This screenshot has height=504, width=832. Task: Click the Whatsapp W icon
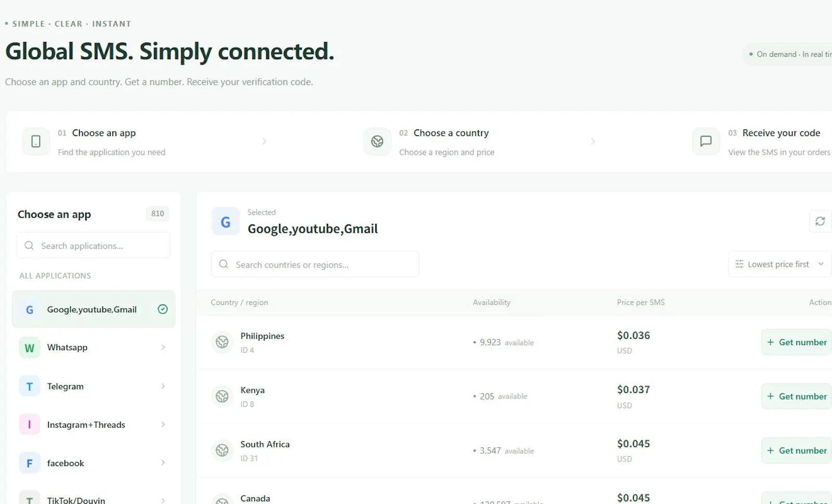pyautogui.click(x=30, y=348)
